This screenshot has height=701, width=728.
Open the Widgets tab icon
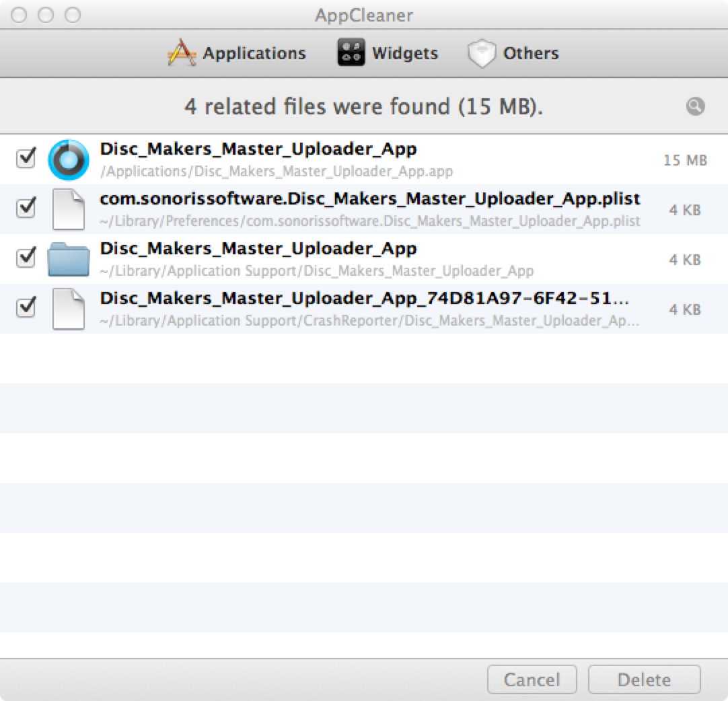pyautogui.click(x=351, y=52)
